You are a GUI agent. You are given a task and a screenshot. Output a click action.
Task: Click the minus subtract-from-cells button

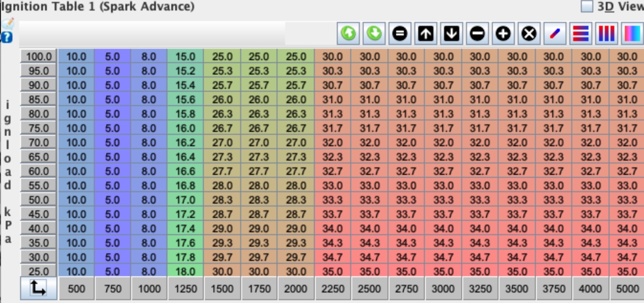pos(477,33)
